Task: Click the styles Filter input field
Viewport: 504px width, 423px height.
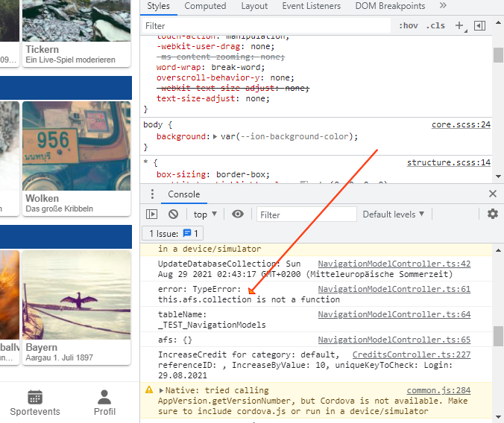Action: coord(266,26)
